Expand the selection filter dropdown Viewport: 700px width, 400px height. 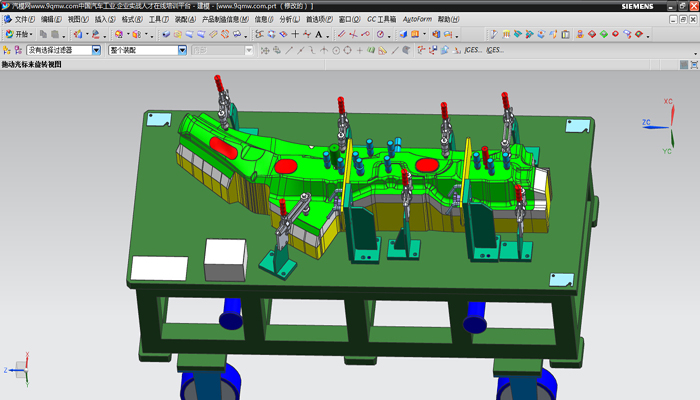(96, 50)
